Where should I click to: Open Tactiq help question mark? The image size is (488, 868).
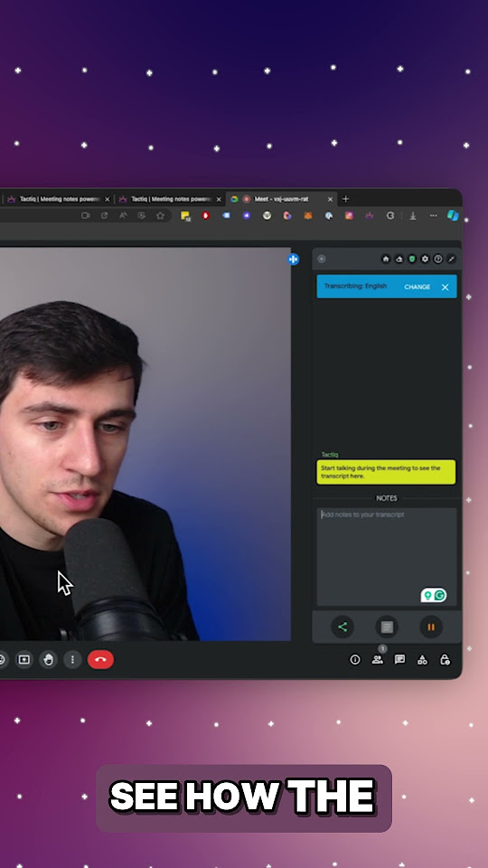click(x=437, y=259)
